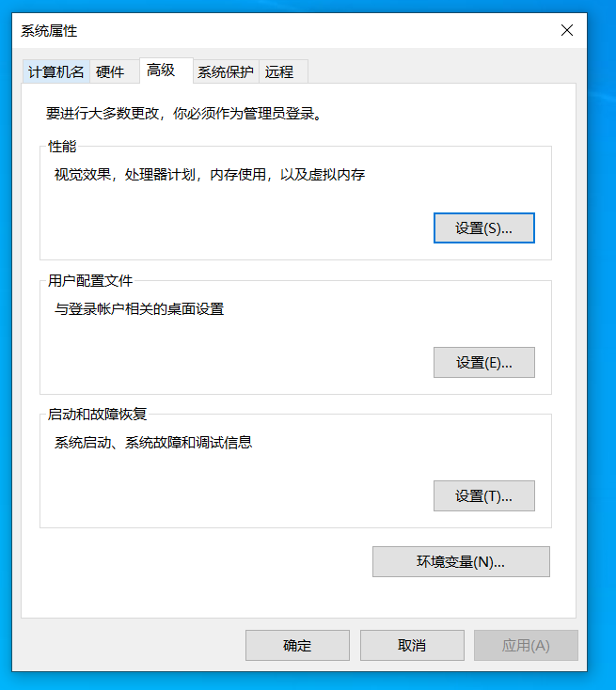The image size is (616, 690).
Task: Open startup and recovery 设置(T)...
Action: [x=484, y=496]
